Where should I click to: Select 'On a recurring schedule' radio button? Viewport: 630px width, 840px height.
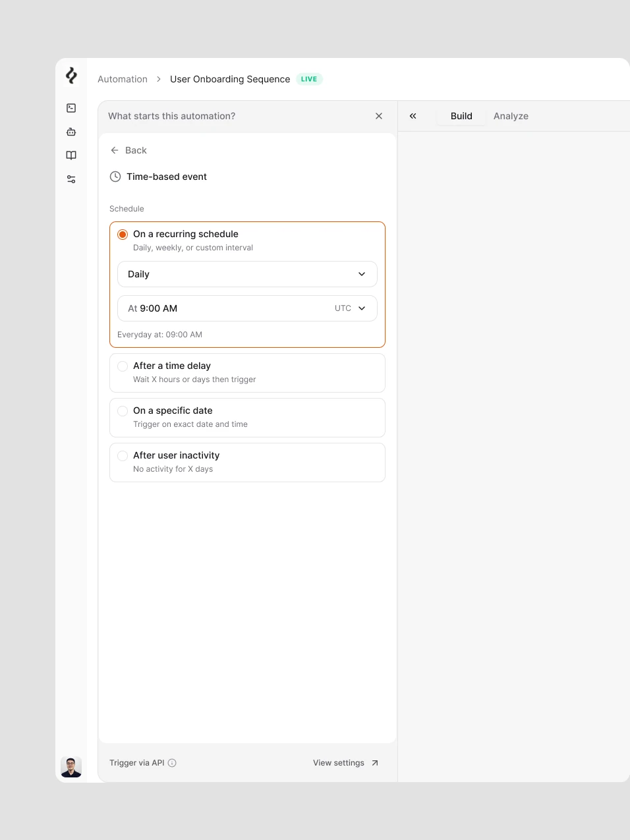pyautogui.click(x=123, y=235)
